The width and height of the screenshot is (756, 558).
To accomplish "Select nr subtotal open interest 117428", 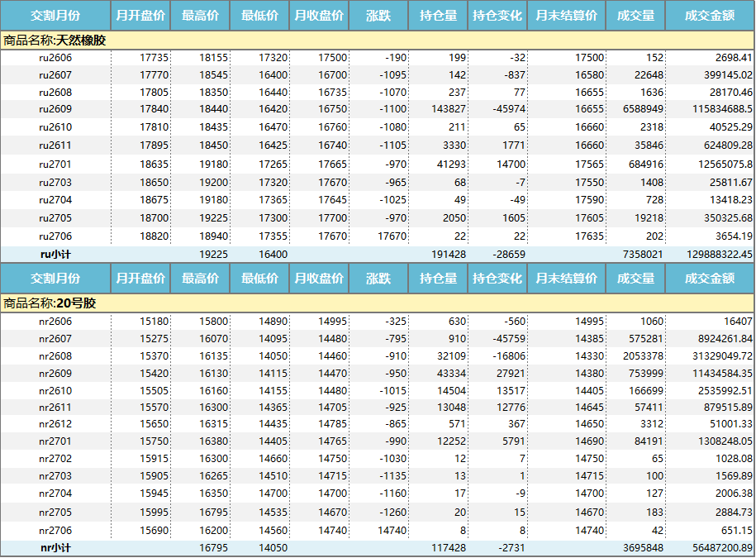I will [449, 548].
